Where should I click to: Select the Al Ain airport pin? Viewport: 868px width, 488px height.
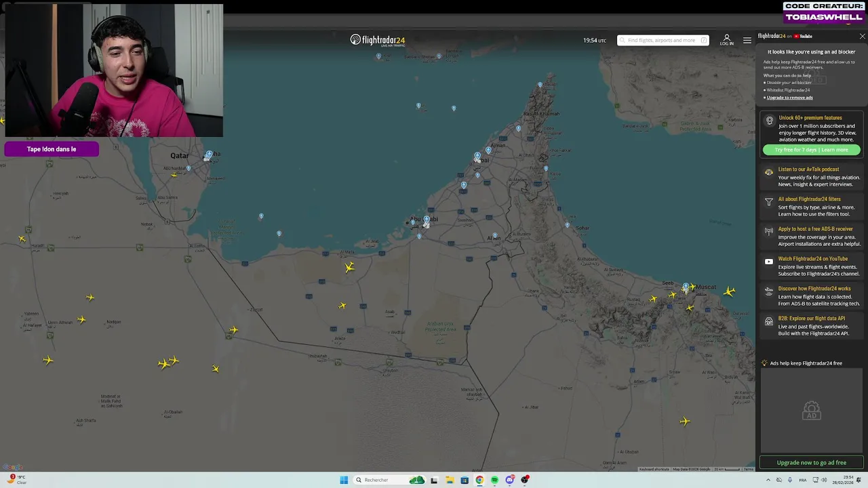[495, 236]
